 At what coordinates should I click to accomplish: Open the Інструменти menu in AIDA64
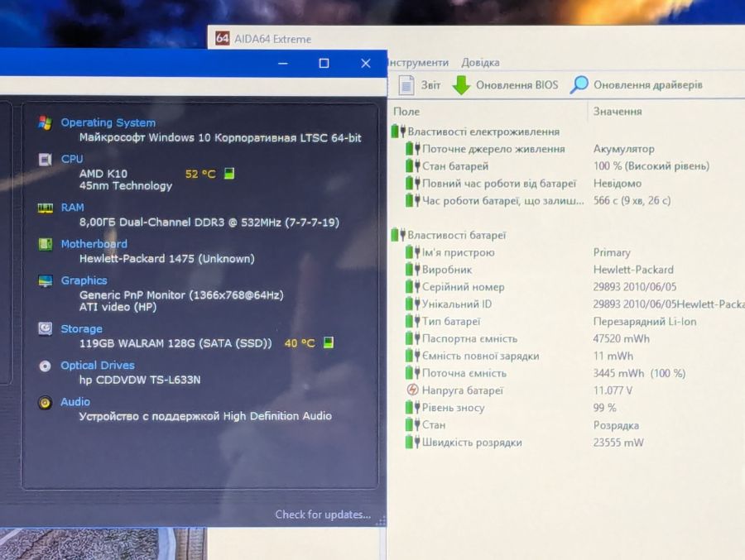click(x=418, y=62)
